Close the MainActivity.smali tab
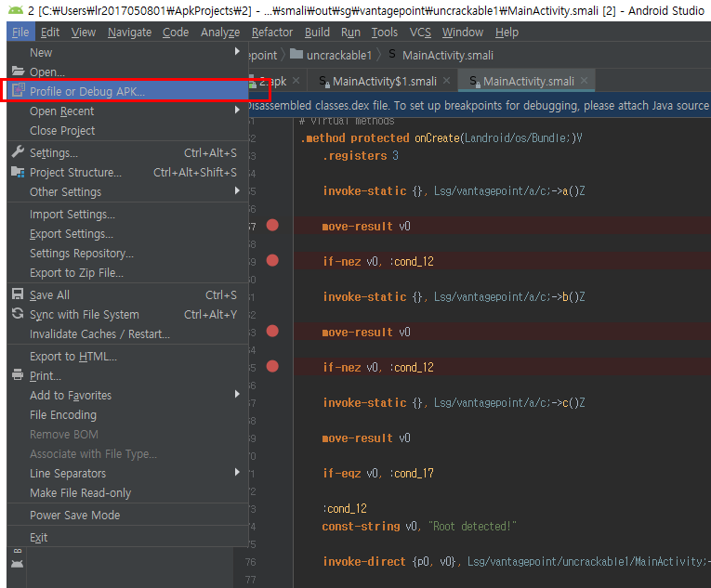The height and width of the screenshot is (588, 711). click(584, 81)
